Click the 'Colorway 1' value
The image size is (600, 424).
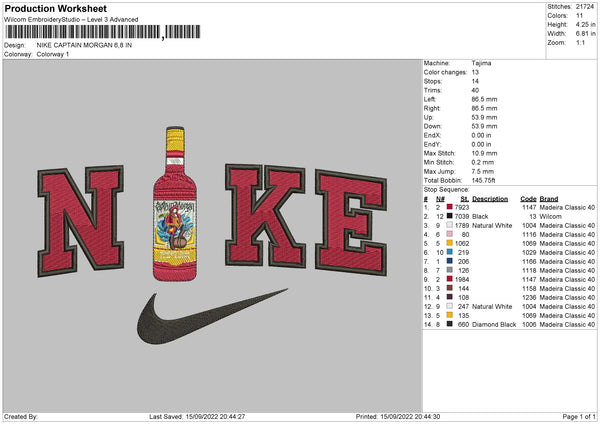[53, 54]
